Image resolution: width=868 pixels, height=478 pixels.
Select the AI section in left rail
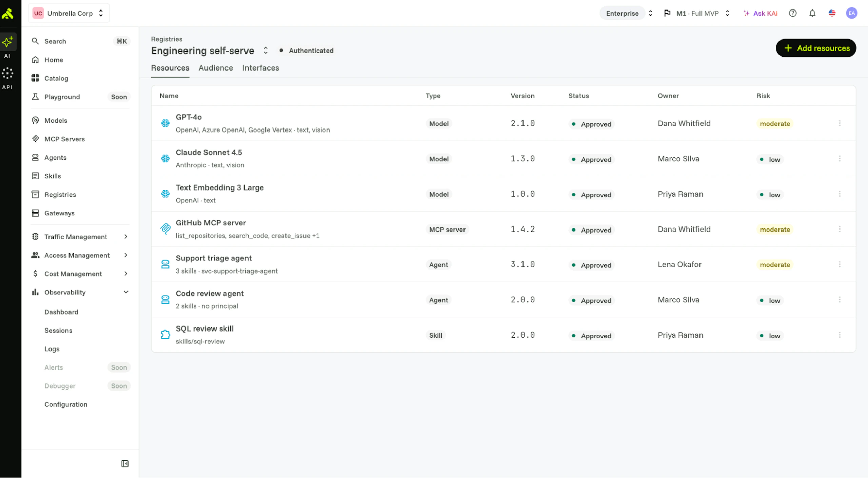(7, 46)
